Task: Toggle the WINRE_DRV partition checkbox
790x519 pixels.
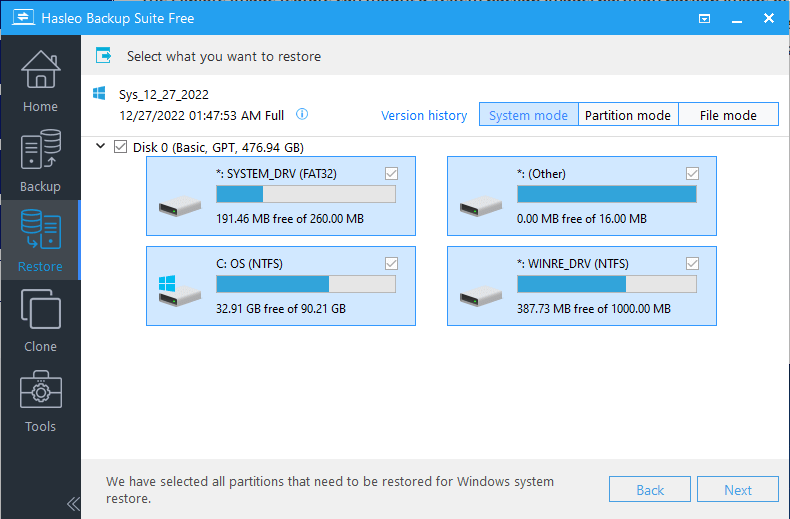Action: pos(693,264)
